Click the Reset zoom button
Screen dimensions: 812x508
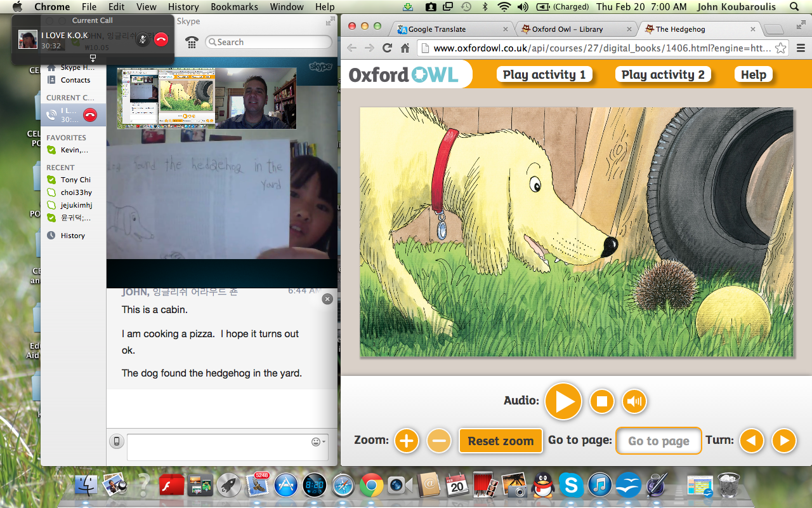coord(501,441)
